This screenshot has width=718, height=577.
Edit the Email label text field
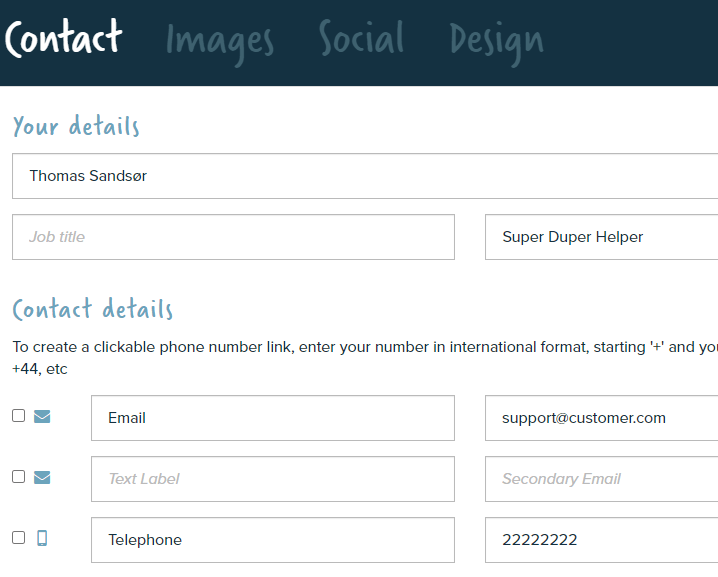coord(272,418)
